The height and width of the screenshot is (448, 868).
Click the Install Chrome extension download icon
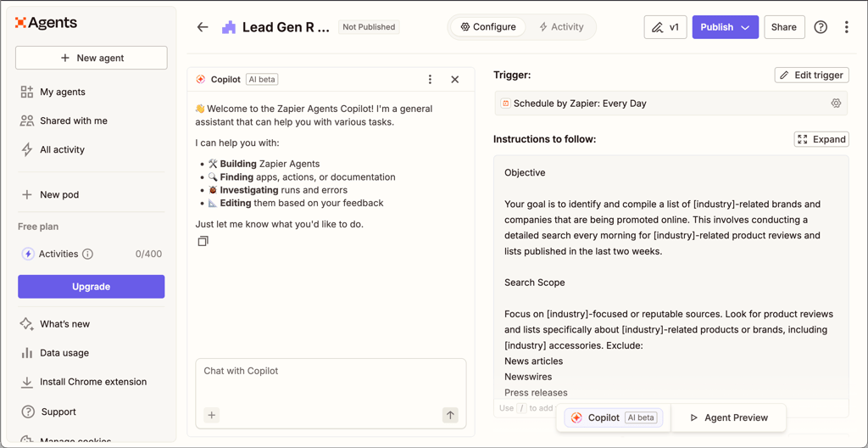(x=26, y=382)
